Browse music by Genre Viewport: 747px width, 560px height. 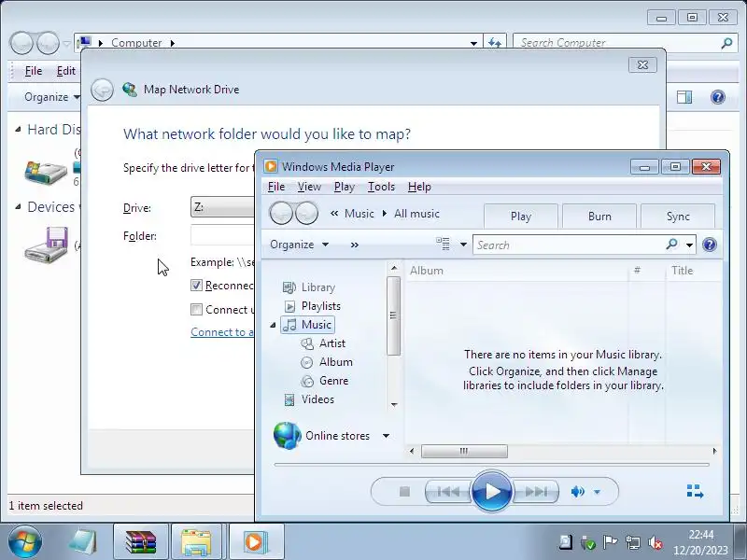(324, 381)
